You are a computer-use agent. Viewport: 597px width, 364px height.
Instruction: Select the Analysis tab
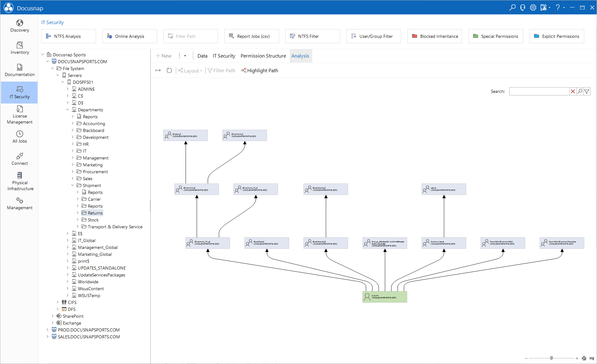click(x=300, y=56)
